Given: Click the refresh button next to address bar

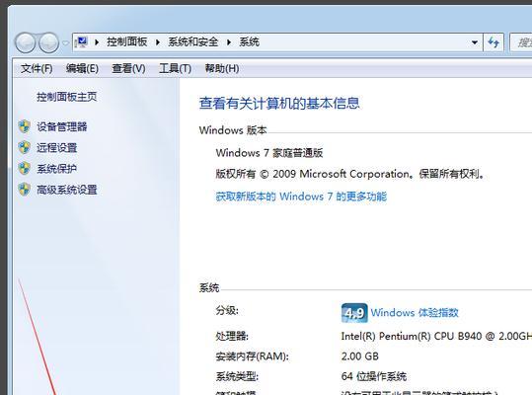Looking at the screenshot, I should [x=494, y=42].
